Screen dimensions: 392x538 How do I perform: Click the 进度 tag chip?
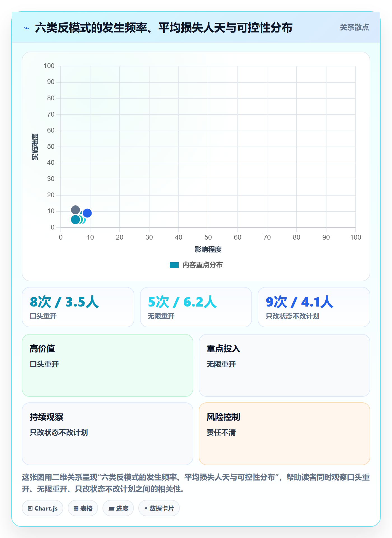tap(118, 508)
